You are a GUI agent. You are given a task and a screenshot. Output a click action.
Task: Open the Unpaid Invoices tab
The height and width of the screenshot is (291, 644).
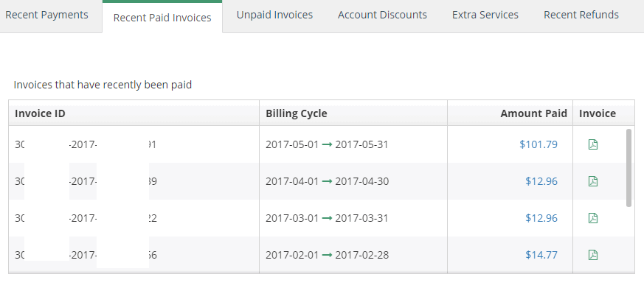[x=274, y=15]
